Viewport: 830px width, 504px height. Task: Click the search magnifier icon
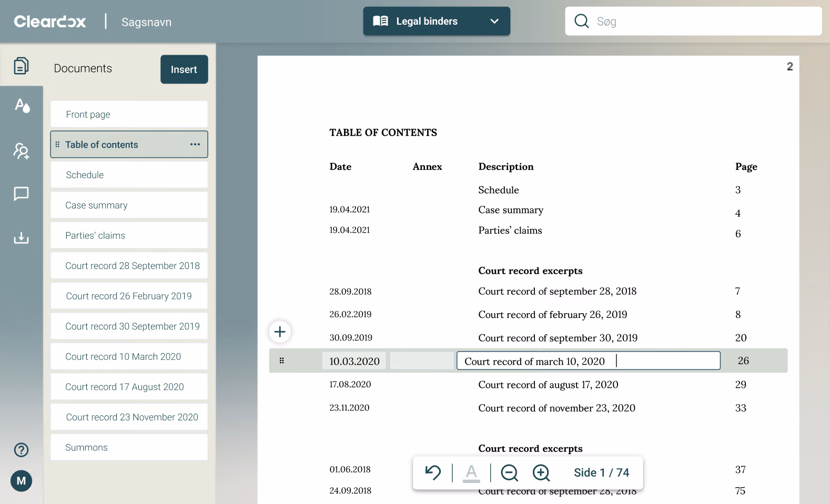coord(581,21)
